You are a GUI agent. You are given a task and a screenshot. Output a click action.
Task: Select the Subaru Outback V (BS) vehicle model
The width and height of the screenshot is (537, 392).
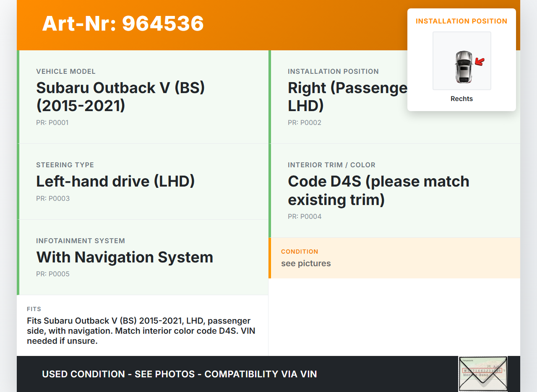point(120,96)
